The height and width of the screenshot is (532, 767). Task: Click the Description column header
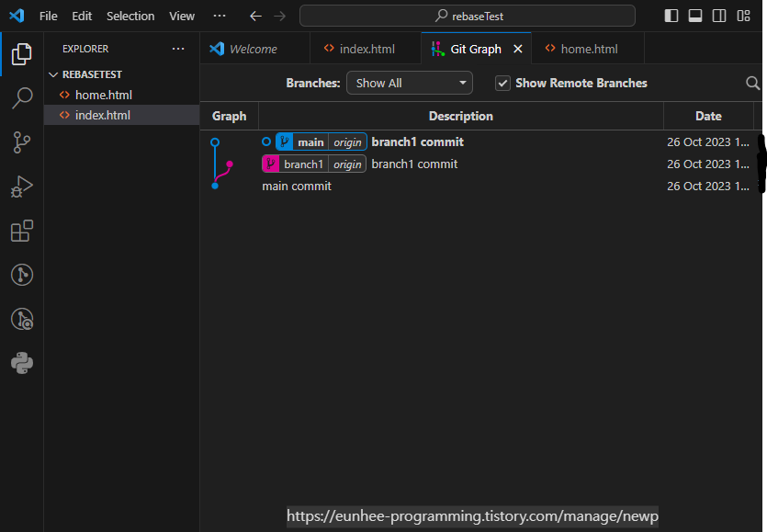click(x=461, y=116)
